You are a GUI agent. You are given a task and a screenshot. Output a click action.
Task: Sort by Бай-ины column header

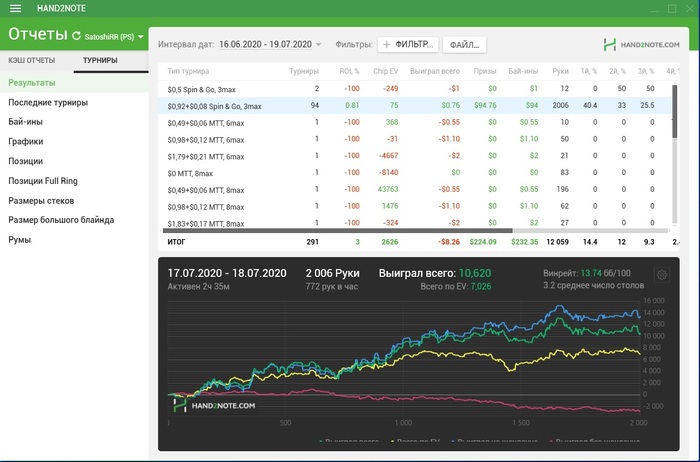(523, 71)
